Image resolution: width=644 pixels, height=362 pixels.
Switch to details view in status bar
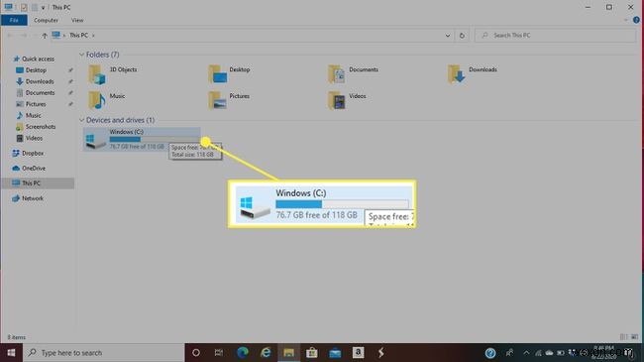[x=623, y=337]
